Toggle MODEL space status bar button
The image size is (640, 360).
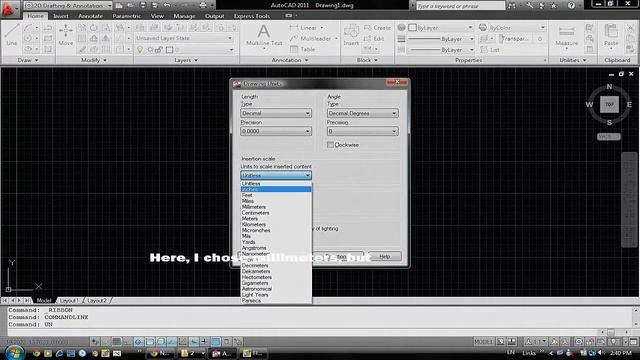click(483, 342)
